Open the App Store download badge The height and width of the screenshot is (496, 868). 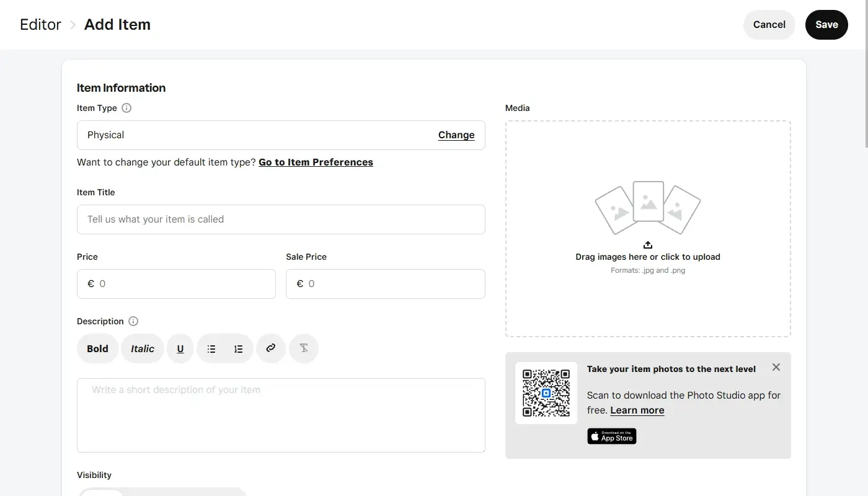[611, 436]
